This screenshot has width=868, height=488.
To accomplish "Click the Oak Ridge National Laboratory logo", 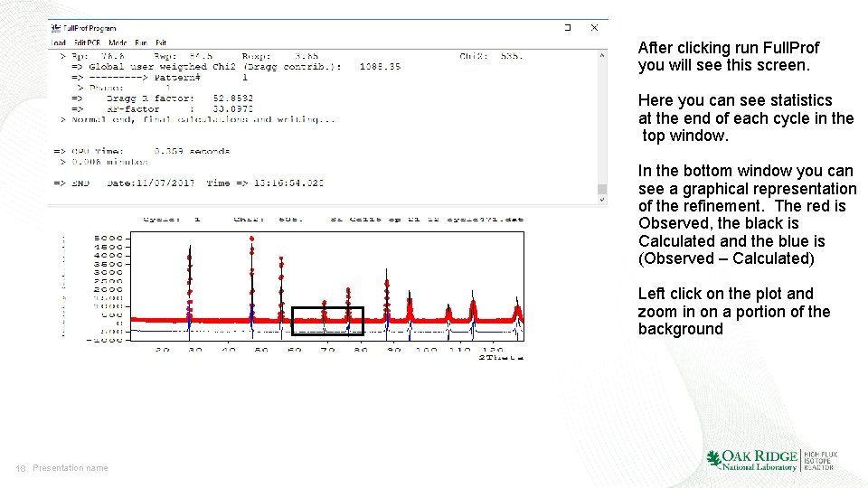I will [x=751, y=460].
